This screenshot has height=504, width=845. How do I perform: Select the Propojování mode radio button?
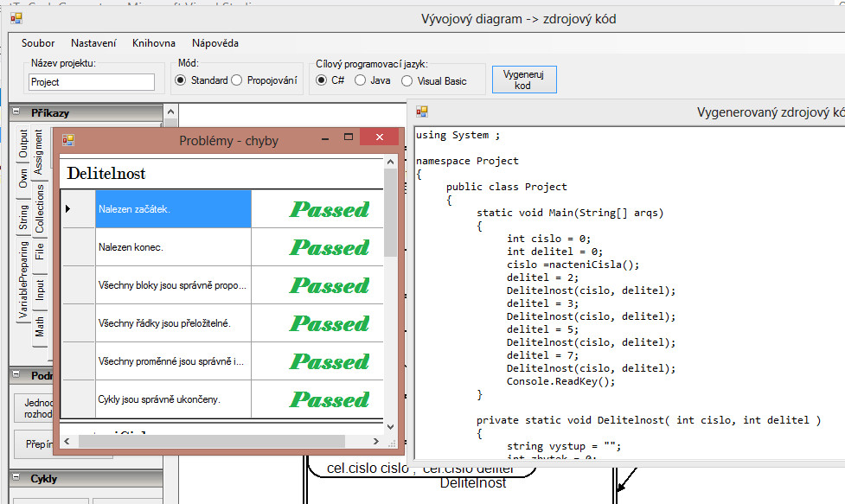coord(237,80)
